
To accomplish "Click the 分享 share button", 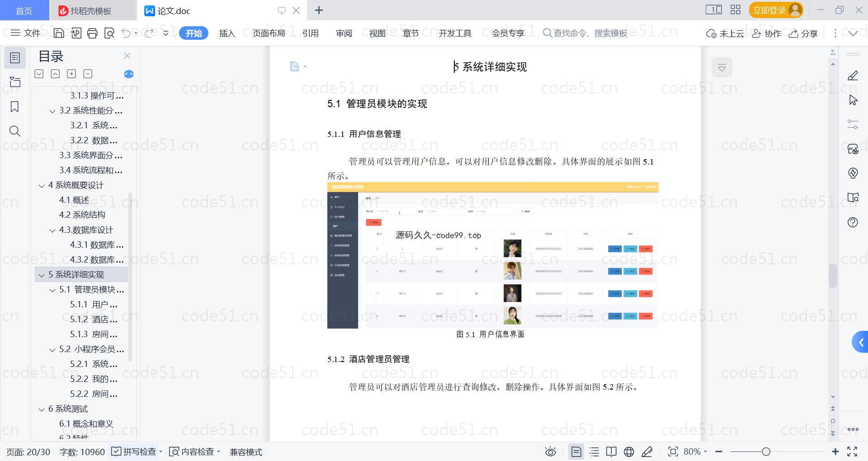I will tap(803, 33).
